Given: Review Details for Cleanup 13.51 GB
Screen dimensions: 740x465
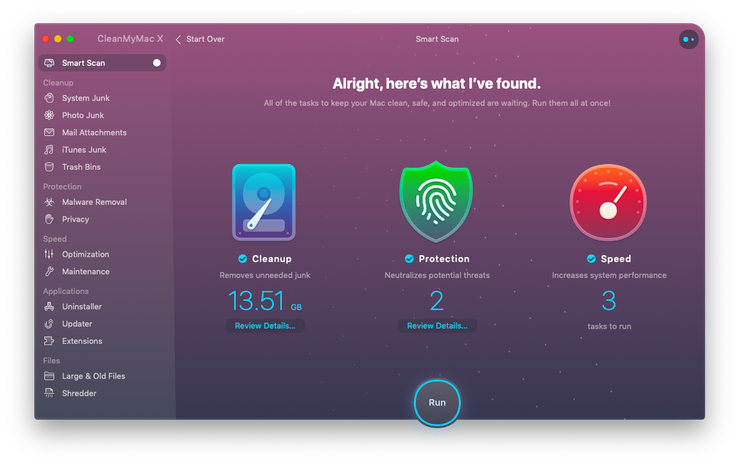Looking at the screenshot, I should click(265, 326).
